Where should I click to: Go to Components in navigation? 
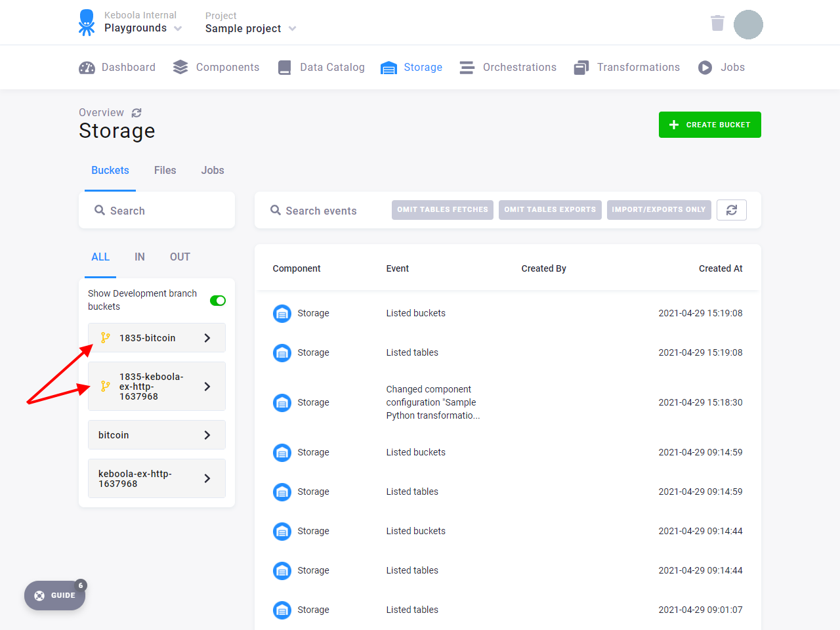pyautogui.click(x=217, y=68)
